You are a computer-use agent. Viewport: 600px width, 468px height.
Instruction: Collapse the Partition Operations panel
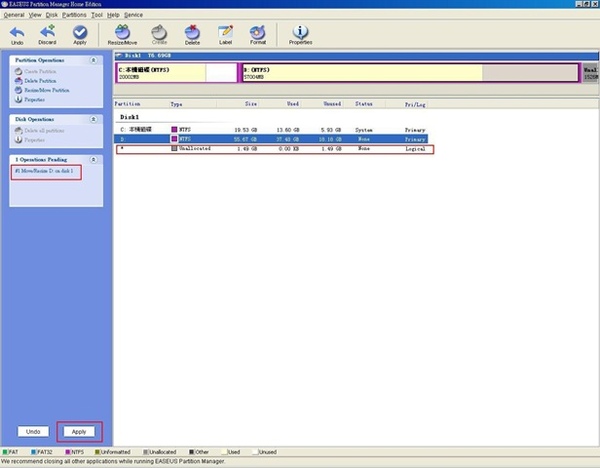93,60
